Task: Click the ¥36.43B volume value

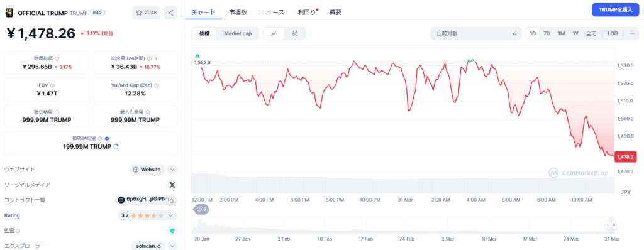Action: [x=124, y=67]
